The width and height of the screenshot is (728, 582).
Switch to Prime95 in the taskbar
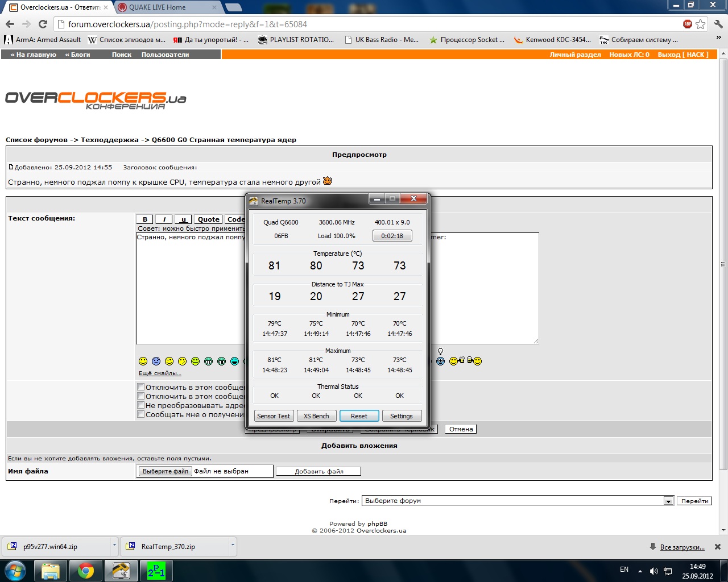pyautogui.click(x=156, y=571)
